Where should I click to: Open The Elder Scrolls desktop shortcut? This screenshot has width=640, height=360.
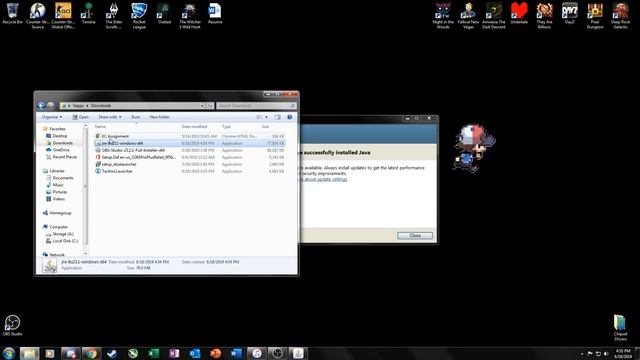tap(113, 16)
